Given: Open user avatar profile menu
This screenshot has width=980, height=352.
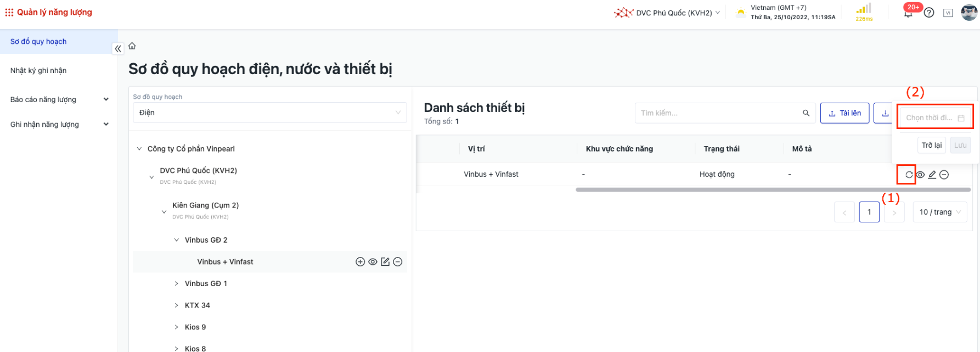Looking at the screenshot, I should point(969,12).
